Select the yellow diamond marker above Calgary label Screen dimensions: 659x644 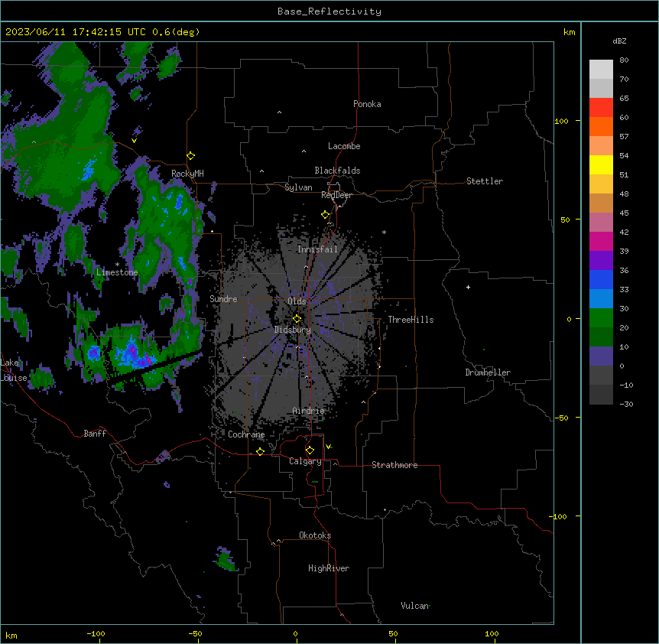pos(310,450)
